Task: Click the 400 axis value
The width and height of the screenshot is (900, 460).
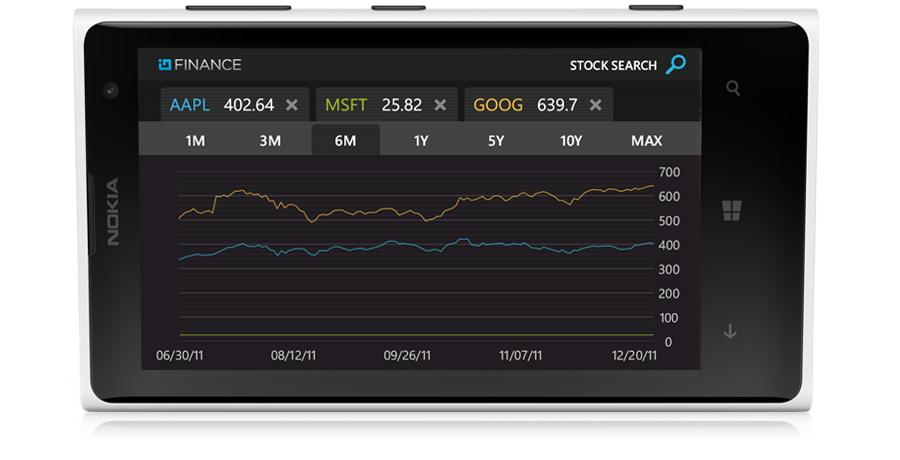Action: (669, 245)
